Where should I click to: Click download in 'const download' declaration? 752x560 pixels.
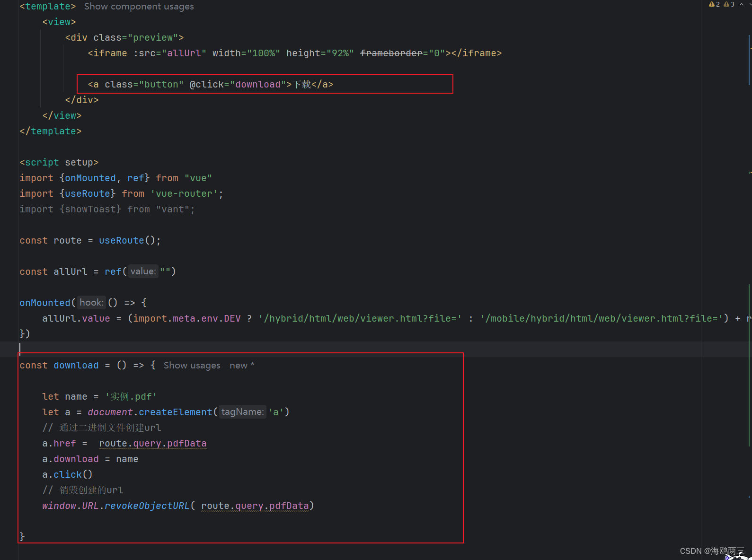click(76, 366)
